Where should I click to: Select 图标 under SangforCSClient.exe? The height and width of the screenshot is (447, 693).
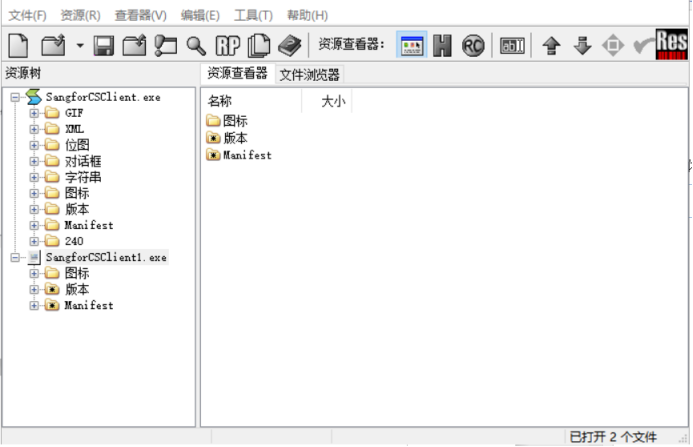tap(77, 193)
